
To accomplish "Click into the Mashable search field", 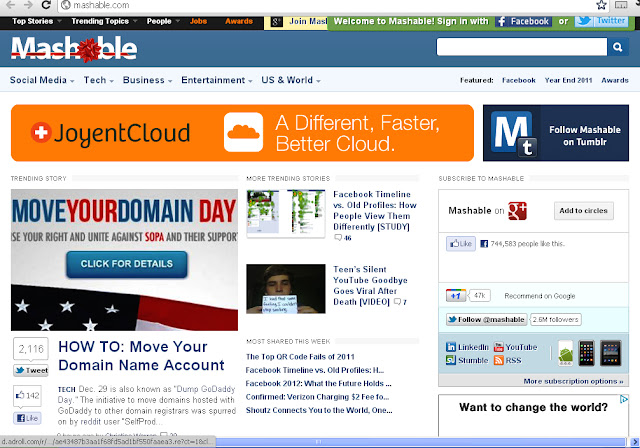I will tap(522, 47).
